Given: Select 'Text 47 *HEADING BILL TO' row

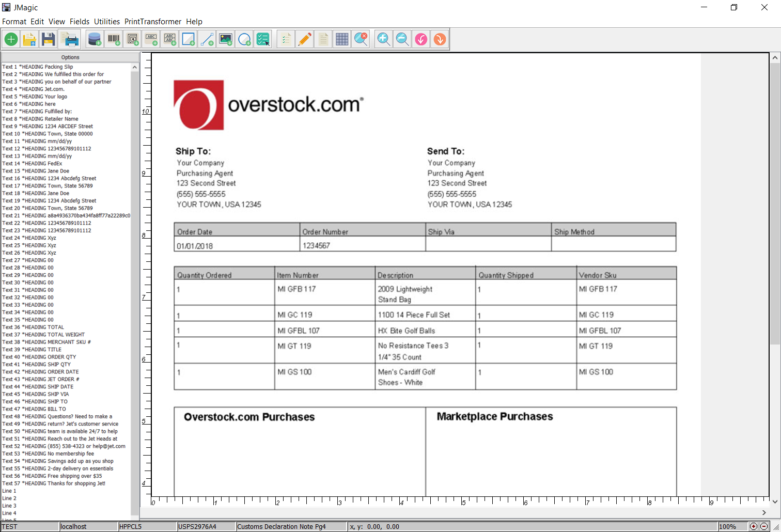Looking at the screenshot, I should tap(66, 409).
